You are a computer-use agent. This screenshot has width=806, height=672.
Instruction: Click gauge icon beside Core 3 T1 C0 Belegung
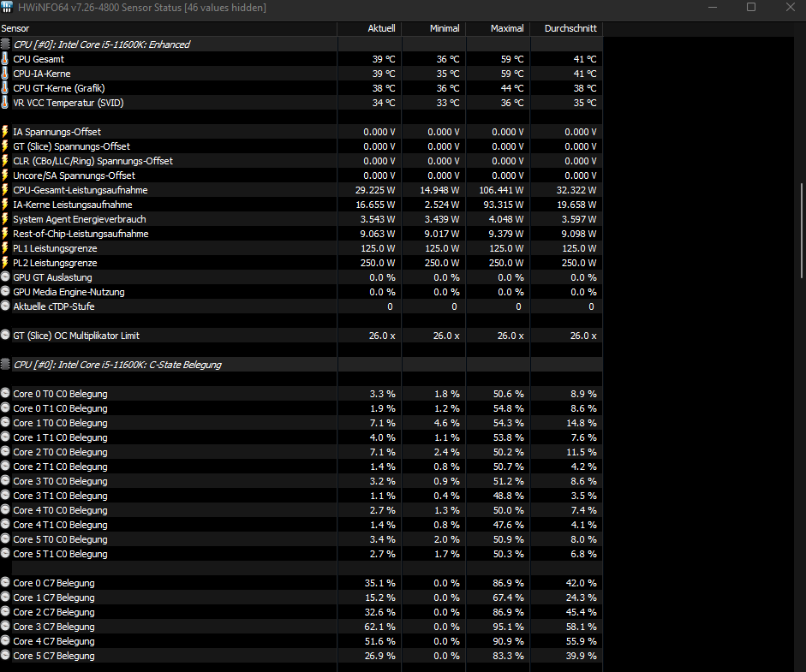pyautogui.click(x=5, y=495)
